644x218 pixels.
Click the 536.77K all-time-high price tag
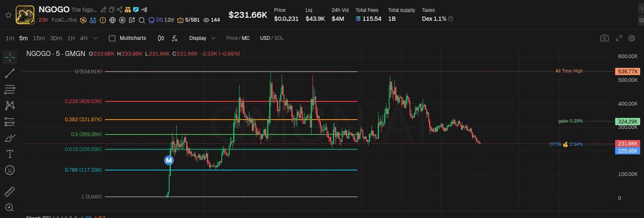[x=628, y=71]
